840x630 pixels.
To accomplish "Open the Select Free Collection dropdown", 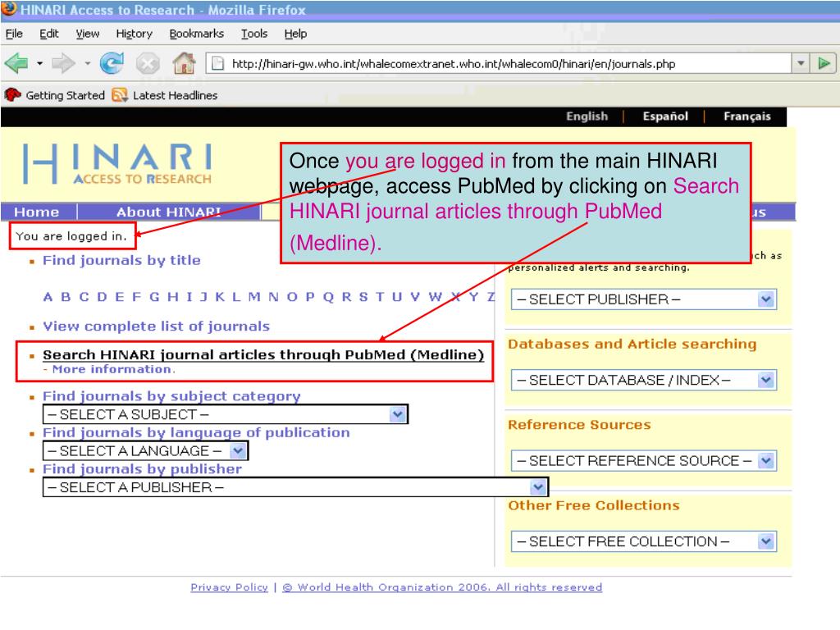I will tap(644, 541).
